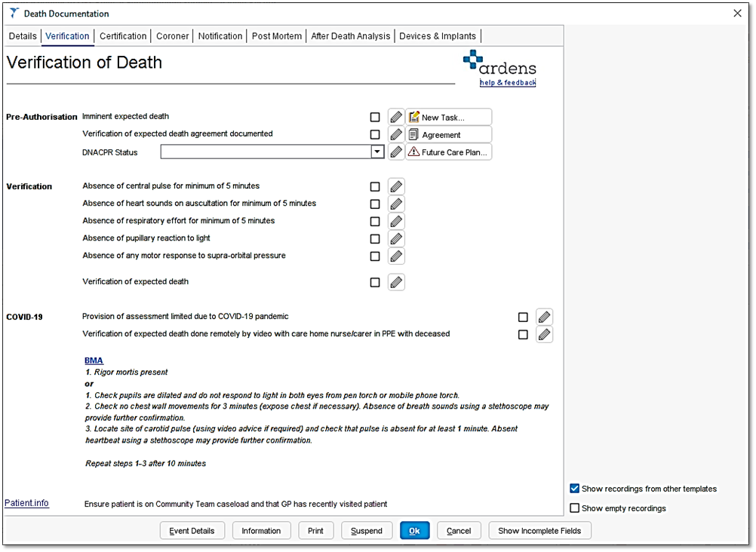This screenshot has width=756, height=552.
Task: Edit the absence of pupillary reaction entry
Action: [x=396, y=238]
